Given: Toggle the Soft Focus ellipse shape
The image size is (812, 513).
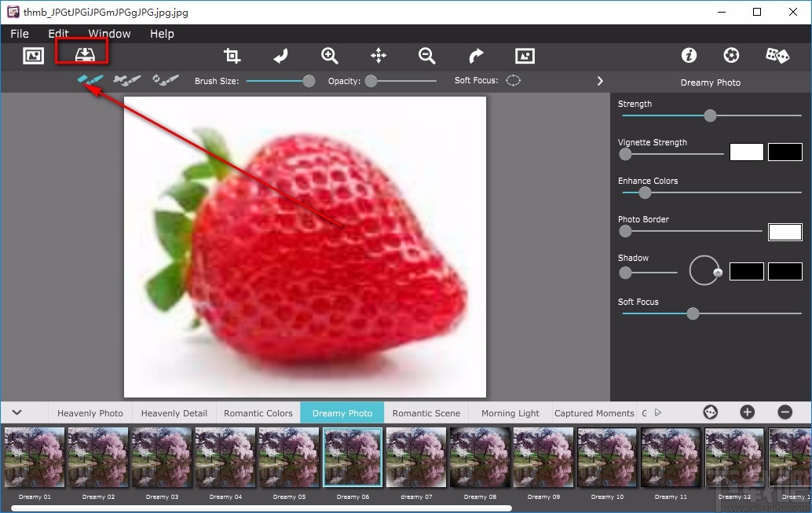Looking at the screenshot, I should [513, 80].
